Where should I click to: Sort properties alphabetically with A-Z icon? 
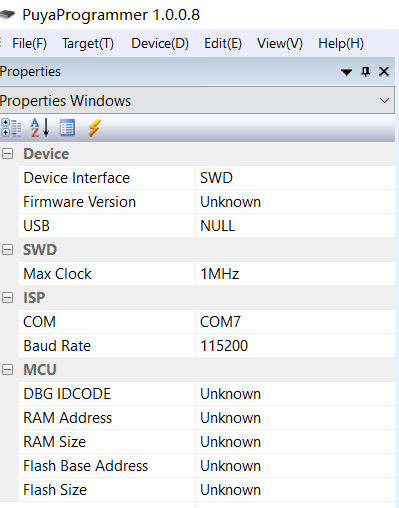(x=40, y=128)
